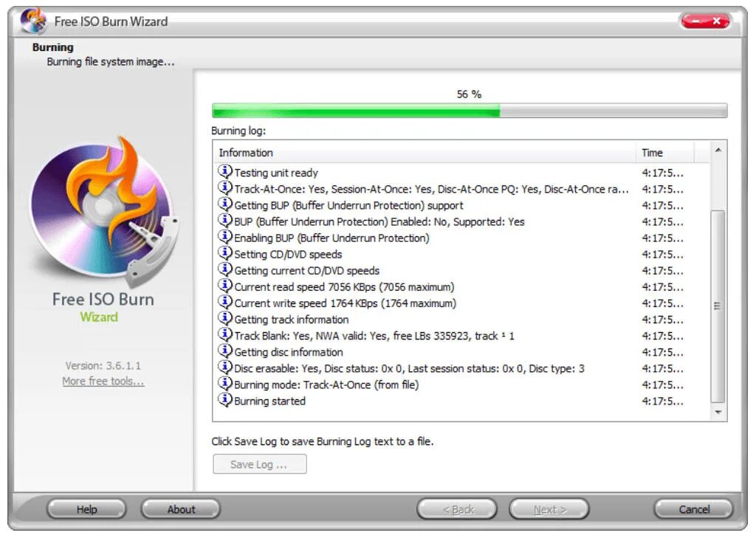756x541 pixels.
Task: Click the info icon beside 'Getting disc information'
Action: click(x=224, y=351)
